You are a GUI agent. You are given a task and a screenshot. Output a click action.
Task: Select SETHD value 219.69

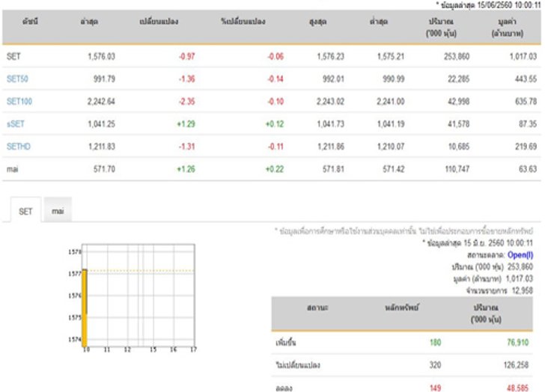(526, 147)
